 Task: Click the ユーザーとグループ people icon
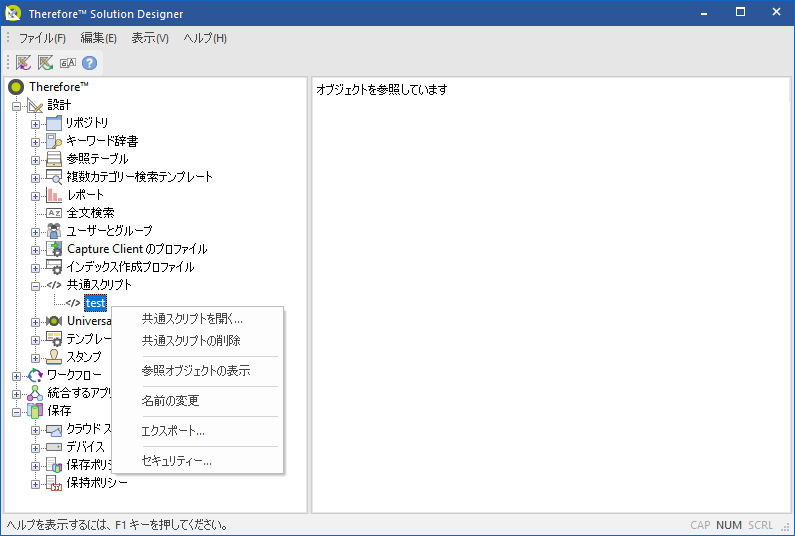(54, 231)
